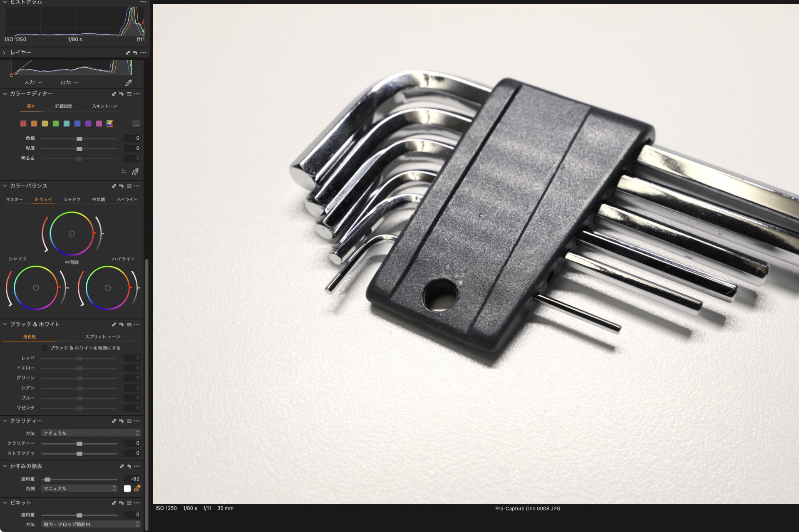The height and width of the screenshot is (532, 799).
Task: Open the スプリット トーン tab
Action: (x=102, y=337)
